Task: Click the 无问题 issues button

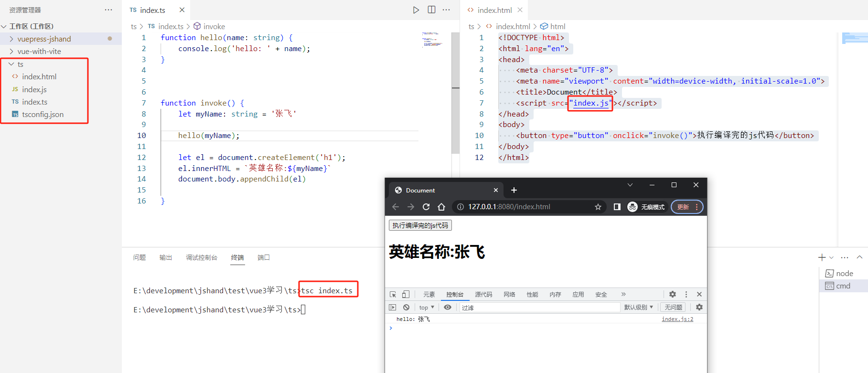Action: (674, 307)
